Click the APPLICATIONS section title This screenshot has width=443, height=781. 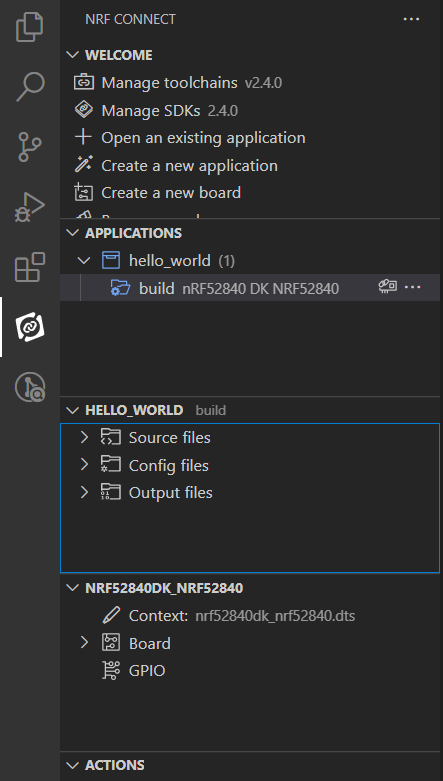(134, 233)
